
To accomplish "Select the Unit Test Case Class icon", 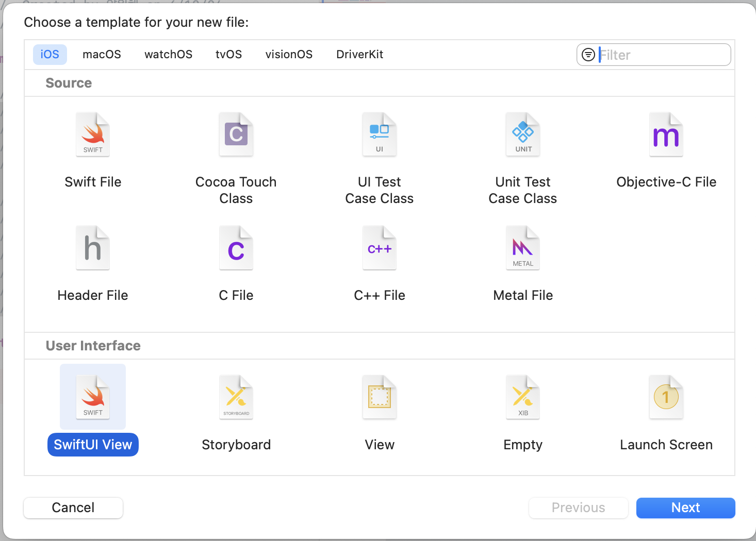I will [x=523, y=134].
